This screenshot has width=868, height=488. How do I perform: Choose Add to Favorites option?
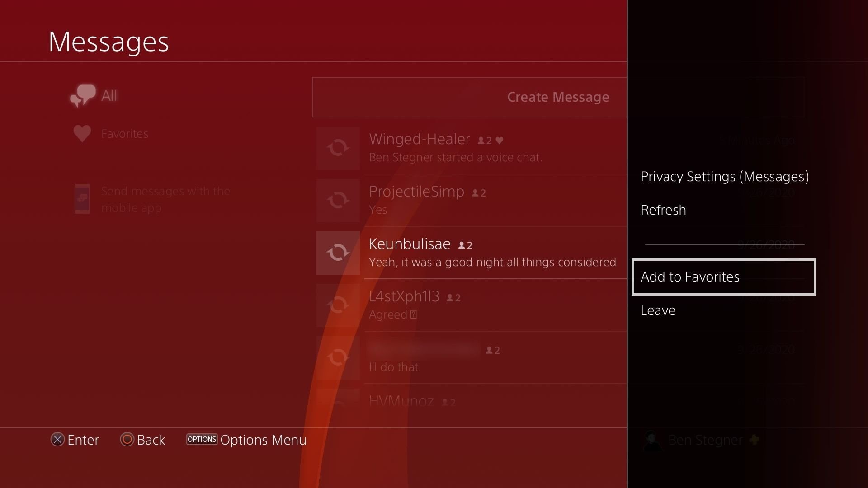pos(723,277)
